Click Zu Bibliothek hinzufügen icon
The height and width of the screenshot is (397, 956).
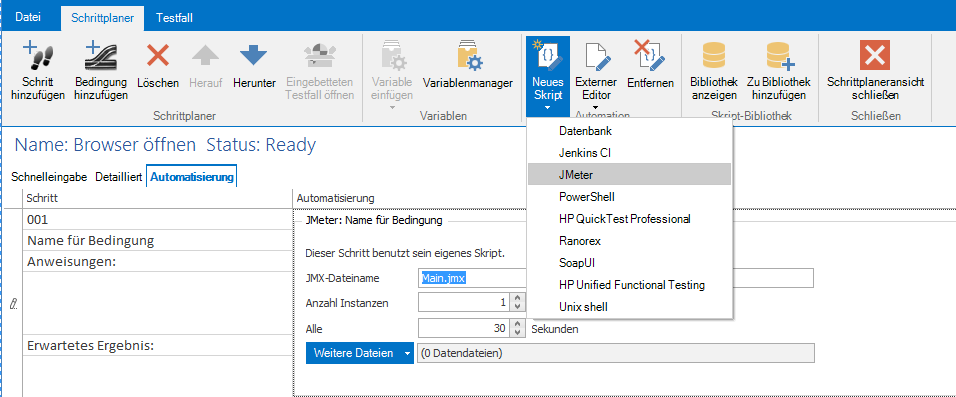point(779,55)
